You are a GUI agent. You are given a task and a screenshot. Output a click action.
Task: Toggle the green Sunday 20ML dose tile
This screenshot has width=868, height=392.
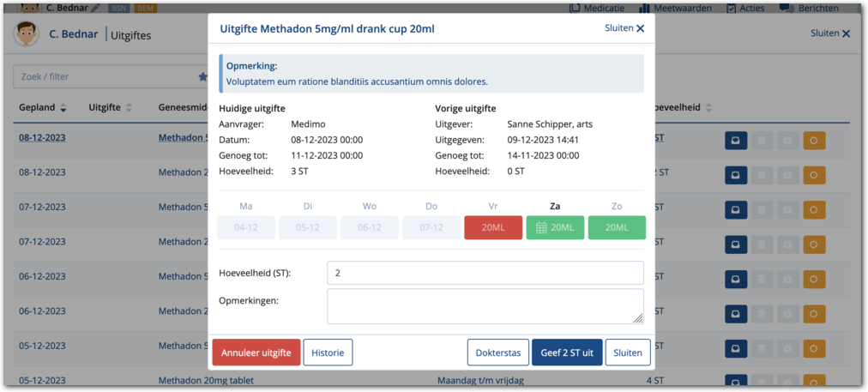click(x=617, y=227)
